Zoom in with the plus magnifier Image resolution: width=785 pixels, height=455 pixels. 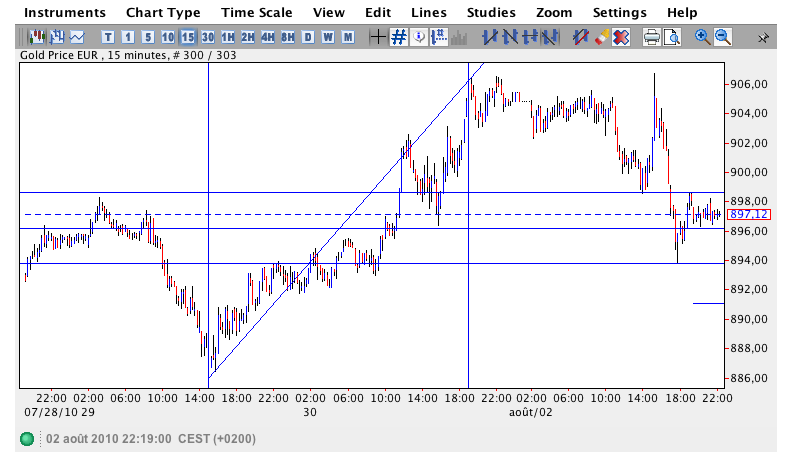point(702,37)
